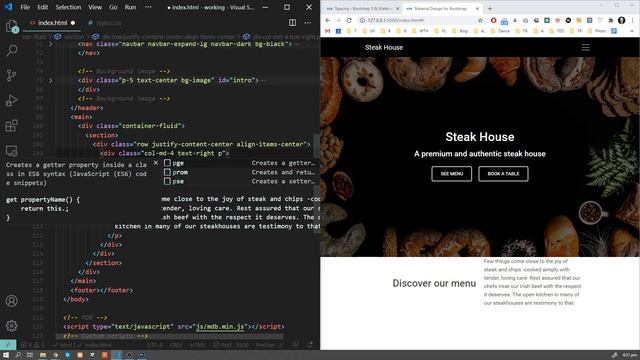Image resolution: width=640 pixels, height=360 pixels.
Task: Click the HTML language mode in status bar
Action: point(198,345)
